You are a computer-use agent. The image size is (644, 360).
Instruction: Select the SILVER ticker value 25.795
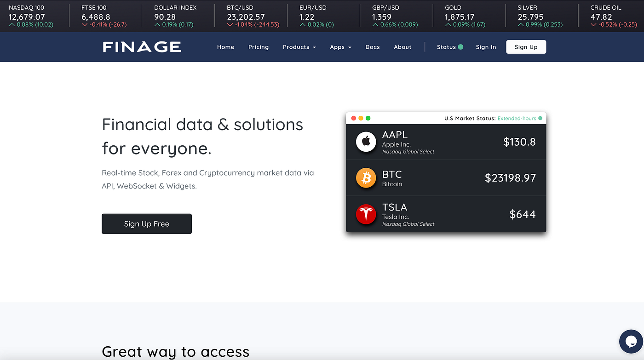(x=530, y=17)
